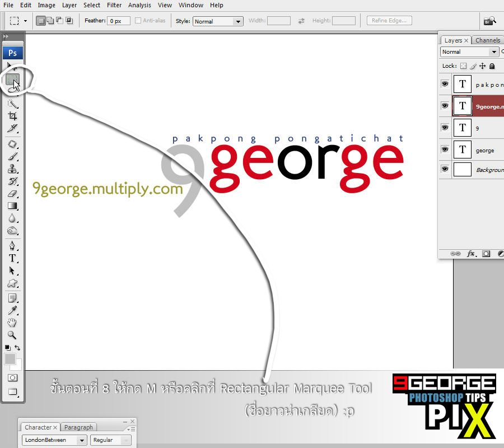Select the Lasso tool
This screenshot has width=504, height=448.
point(12,90)
